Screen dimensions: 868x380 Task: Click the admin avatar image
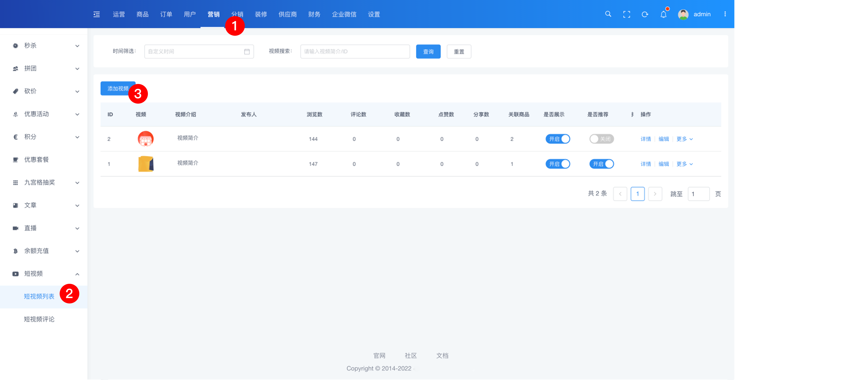pos(683,14)
